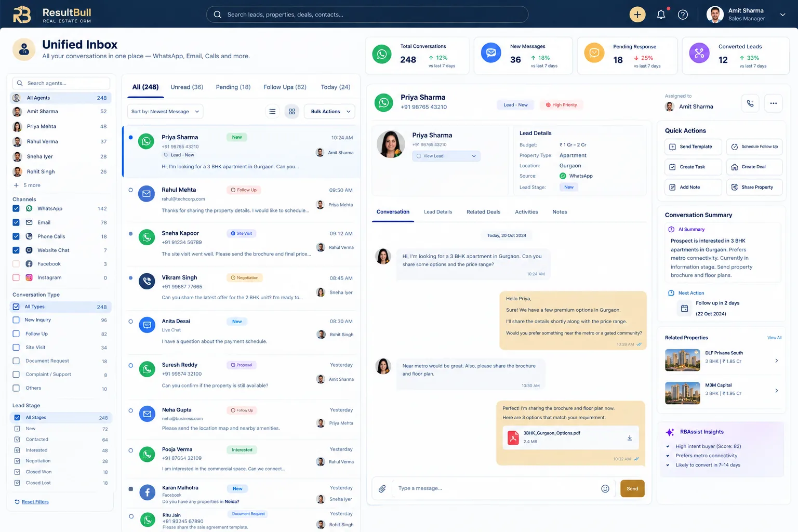Enable the Instagram channel checkbox
This screenshot has height=532, width=798.
[16, 277]
